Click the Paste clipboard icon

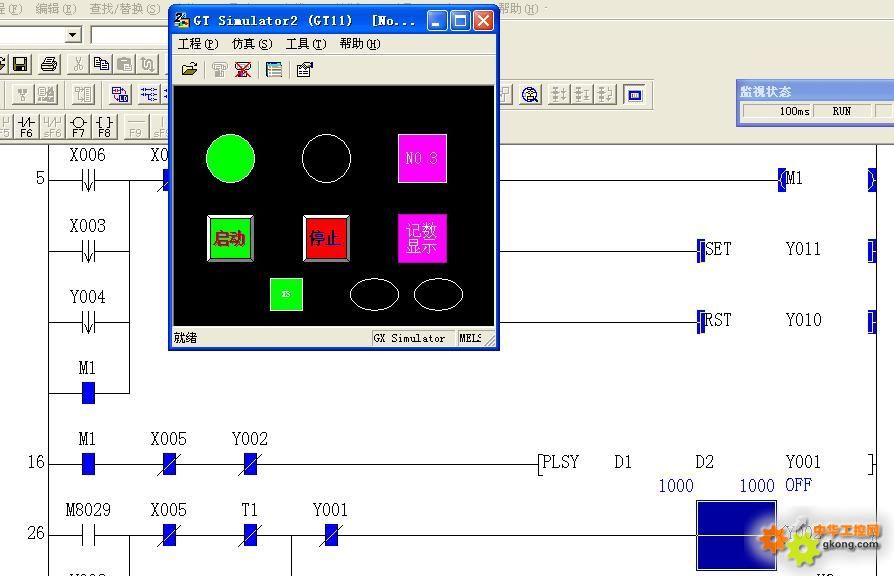[124, 64]
